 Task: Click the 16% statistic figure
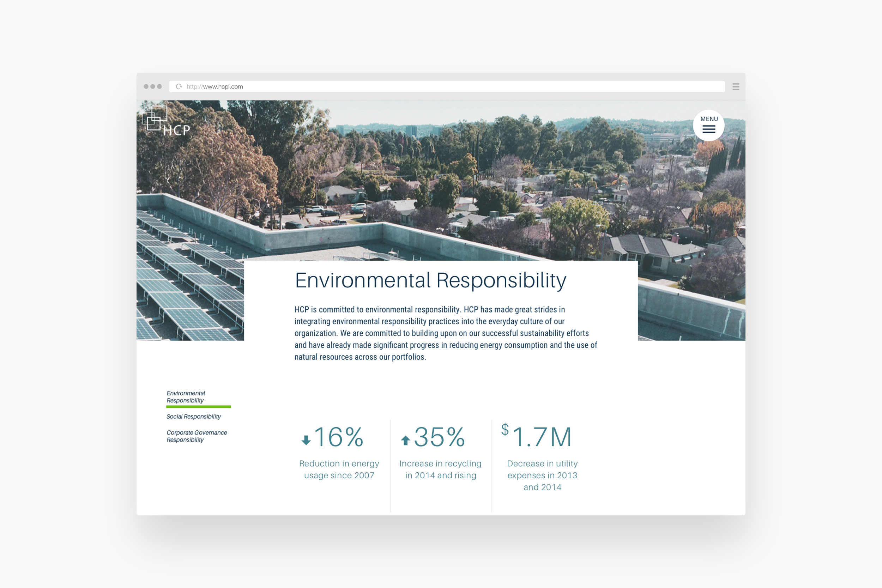[x=339, y=437]
